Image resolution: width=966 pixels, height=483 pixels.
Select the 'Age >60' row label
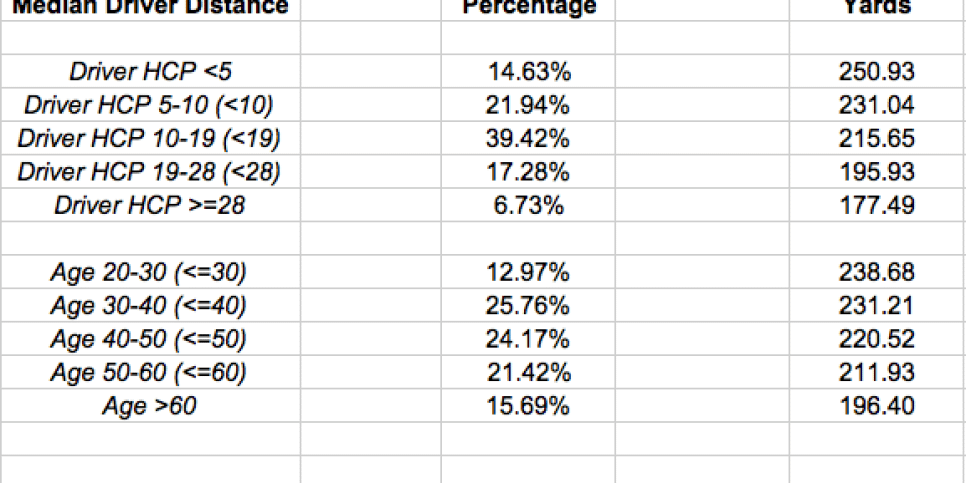click(150, 406)
